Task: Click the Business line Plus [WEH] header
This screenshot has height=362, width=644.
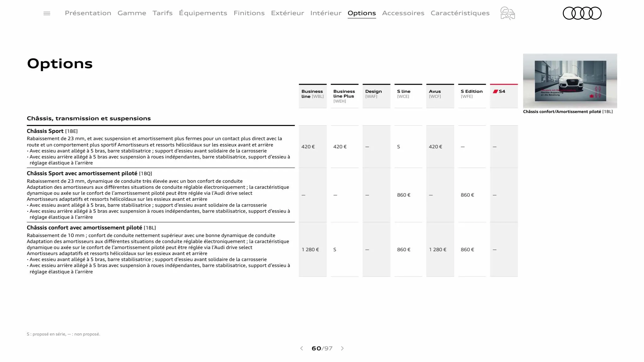Action: (x=344, y=96)
